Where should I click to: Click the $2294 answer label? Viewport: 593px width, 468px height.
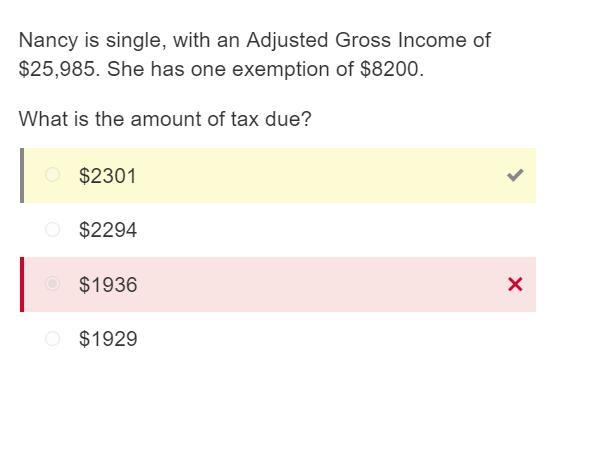[x=108, y=230]
